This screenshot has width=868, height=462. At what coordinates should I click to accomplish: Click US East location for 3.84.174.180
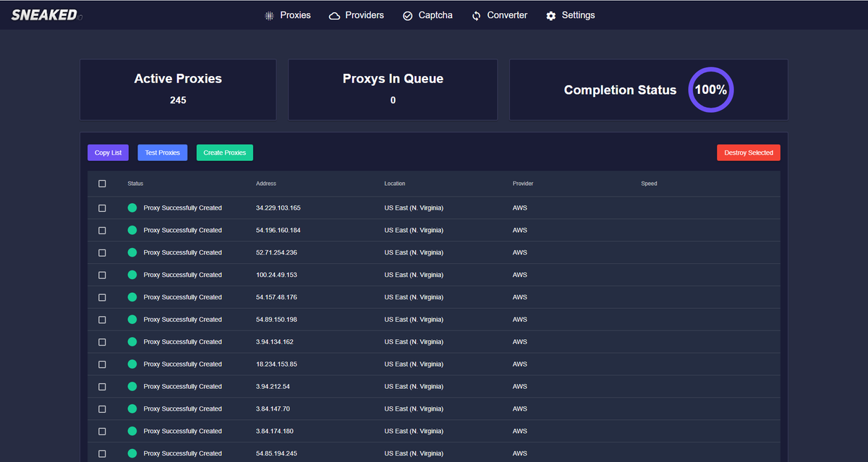tap(414, 432)
